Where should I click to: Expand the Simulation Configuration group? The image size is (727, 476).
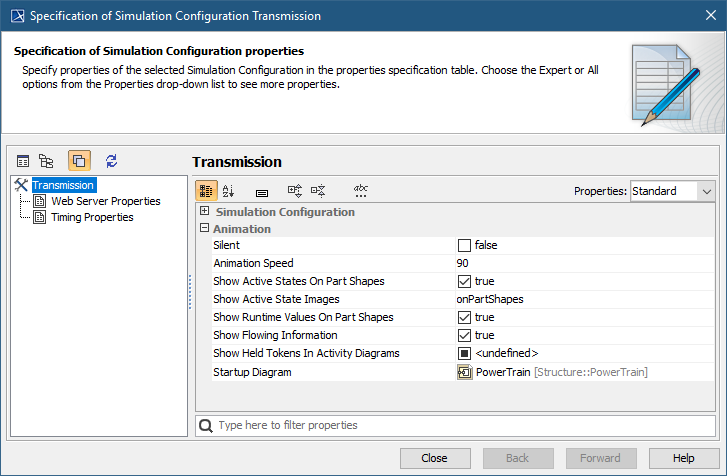(205, 211)
